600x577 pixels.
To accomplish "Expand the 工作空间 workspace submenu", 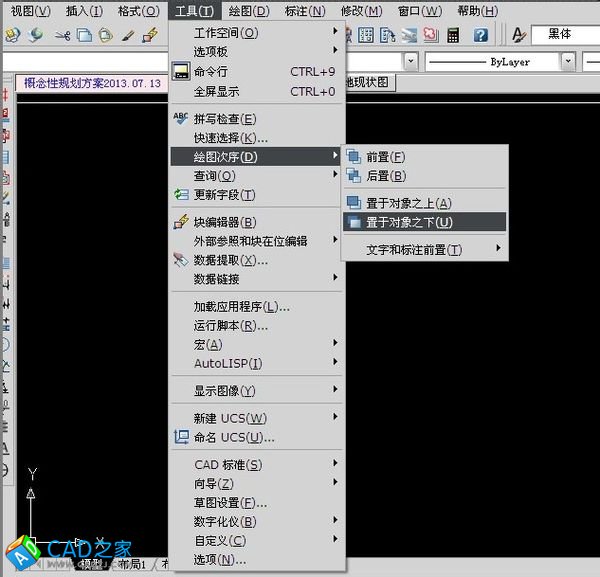I will 225,33.
